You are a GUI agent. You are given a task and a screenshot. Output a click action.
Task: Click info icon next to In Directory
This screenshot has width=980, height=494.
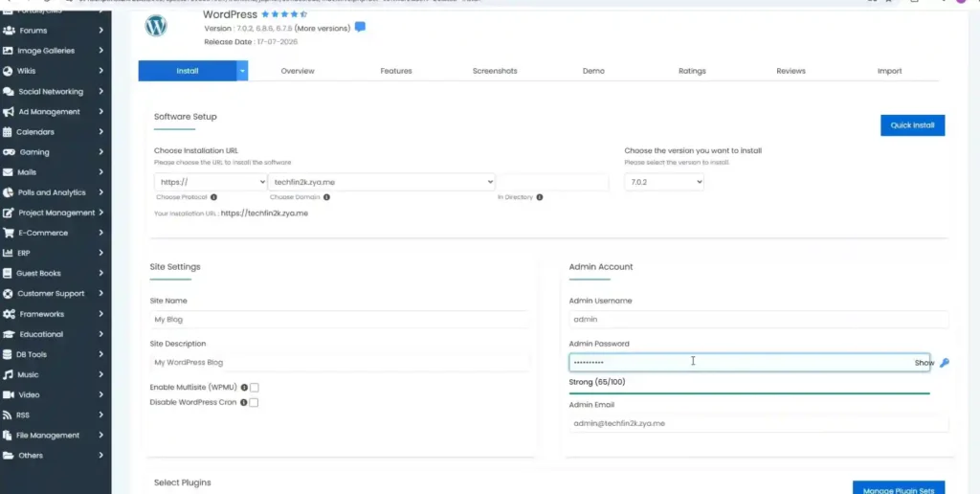pos(540,197)
